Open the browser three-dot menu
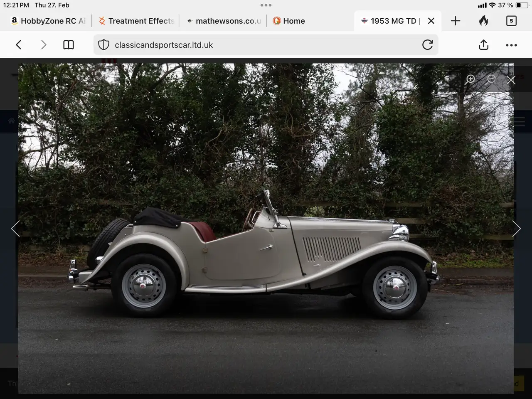532x399 pixels. (511, 45)
